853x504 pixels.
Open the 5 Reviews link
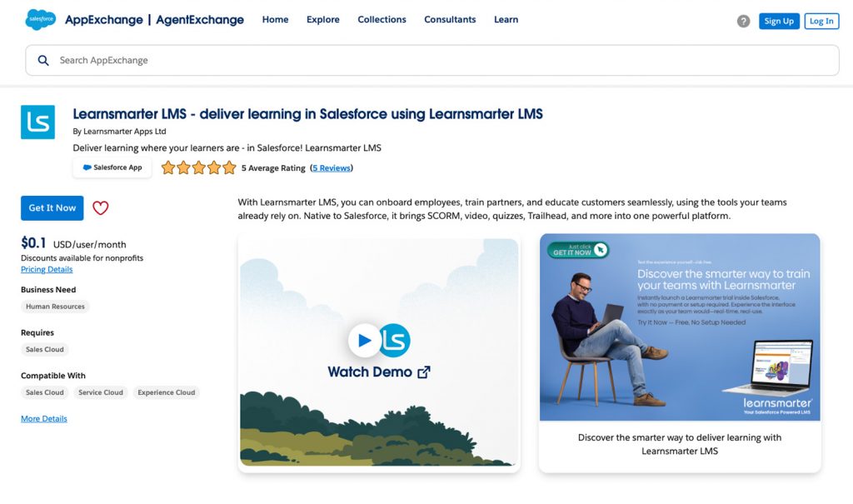[x=332, y=168]
